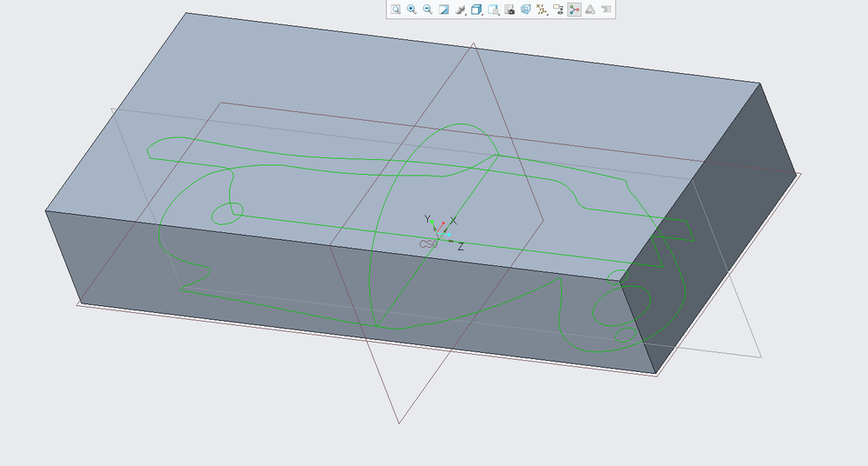This screenshot has height=466, width=868.
Task: Select the CS0 coordinate system label
Action: (428, 244)
